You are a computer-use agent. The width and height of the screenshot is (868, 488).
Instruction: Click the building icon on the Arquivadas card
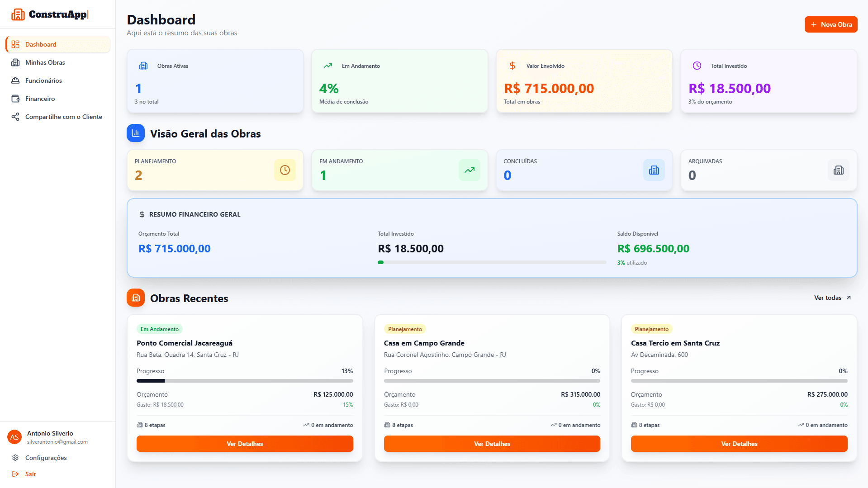pos(838,170)
